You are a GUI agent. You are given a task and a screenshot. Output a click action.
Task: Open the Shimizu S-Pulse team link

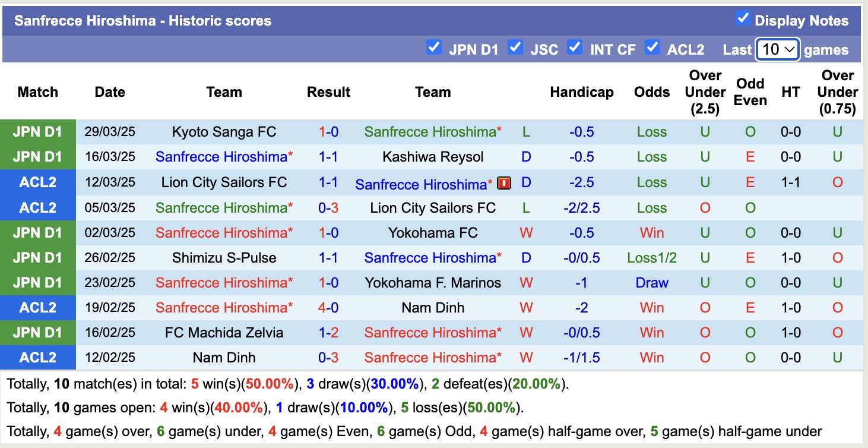(224, 257)
